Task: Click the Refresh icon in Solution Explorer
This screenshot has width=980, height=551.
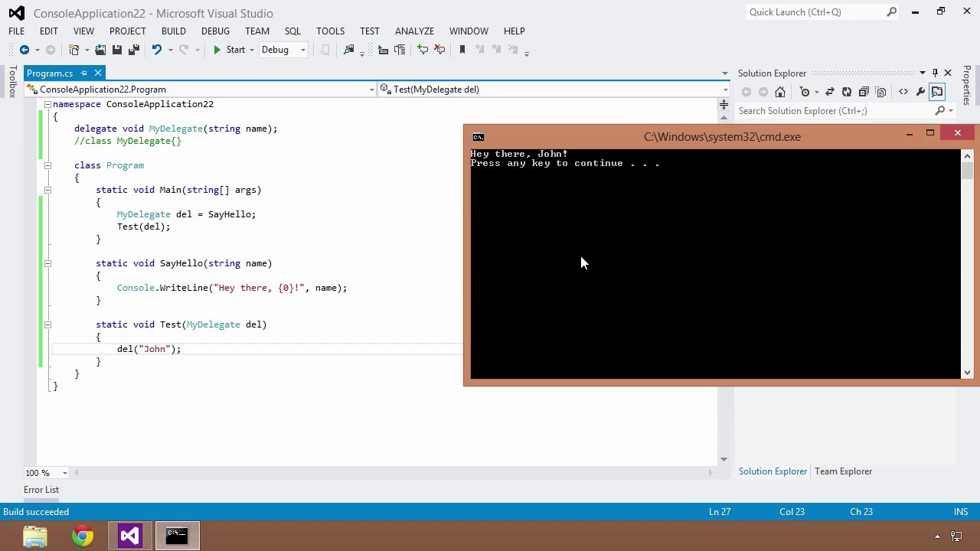Action: coord(846,92)
